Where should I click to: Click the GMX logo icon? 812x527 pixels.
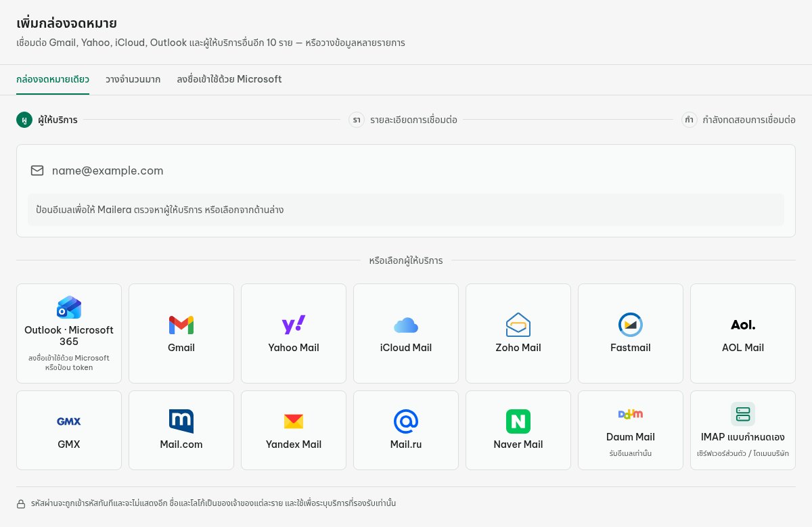pyautogui.click(x=69, y=421)
